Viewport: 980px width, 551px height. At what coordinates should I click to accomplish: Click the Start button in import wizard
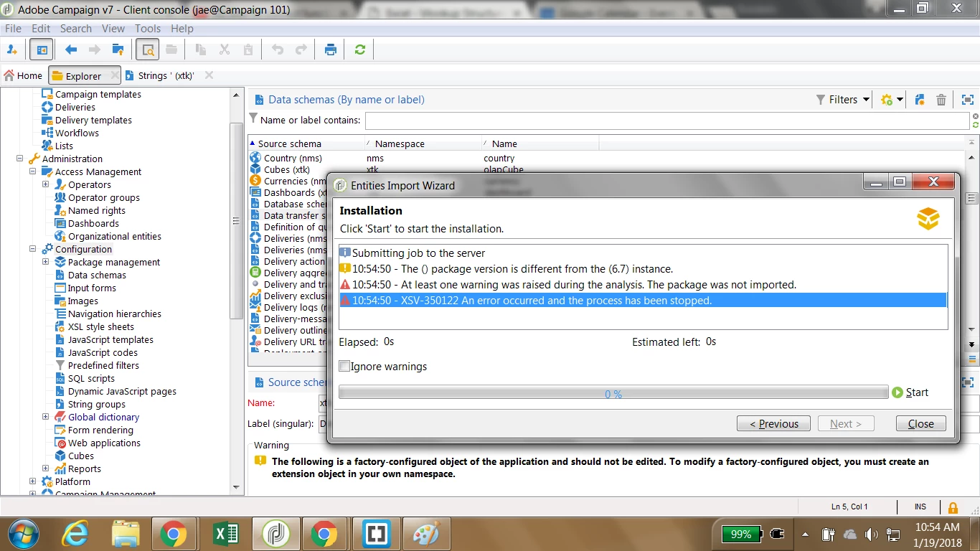pos(910,392)
